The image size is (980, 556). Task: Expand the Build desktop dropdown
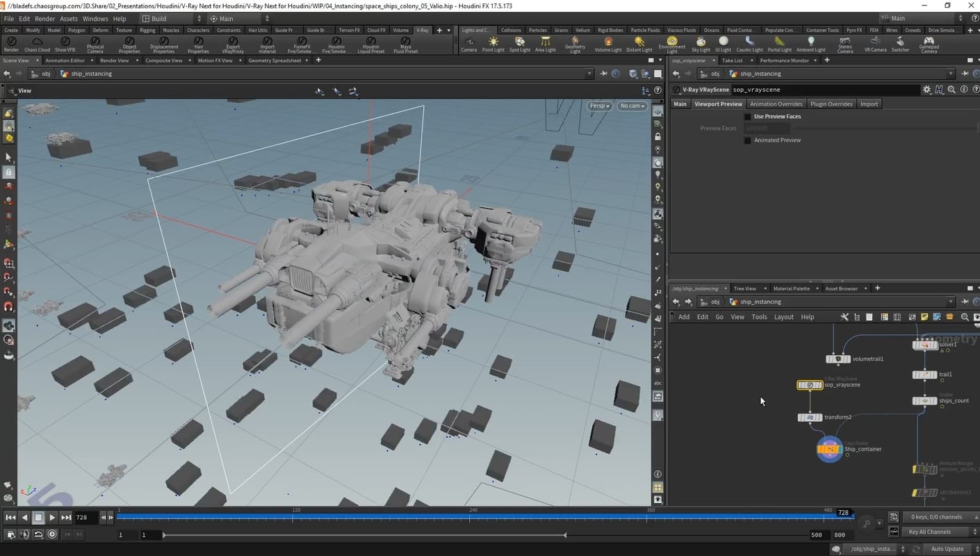point(171,19)
